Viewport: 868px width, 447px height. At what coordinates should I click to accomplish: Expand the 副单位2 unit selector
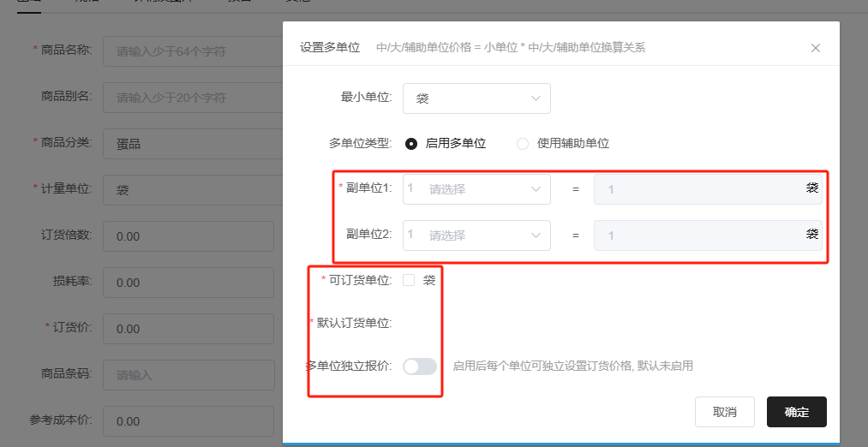[x=476, y=235]
